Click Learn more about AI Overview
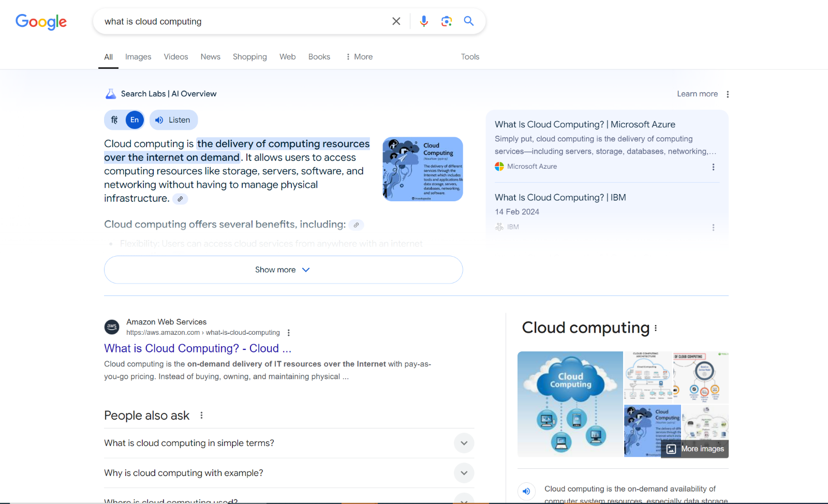Screen dimensions: 828x504 tap(697, 94)
